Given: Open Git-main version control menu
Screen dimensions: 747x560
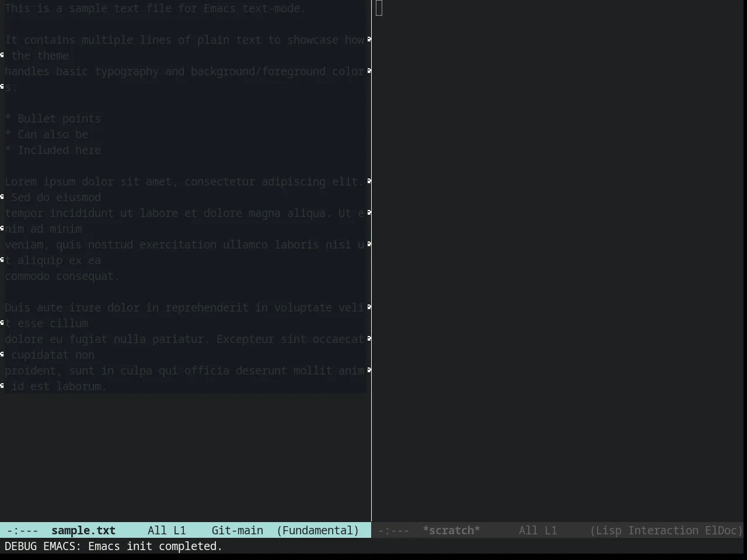Looking at the screenshot, I should point(237,530).
